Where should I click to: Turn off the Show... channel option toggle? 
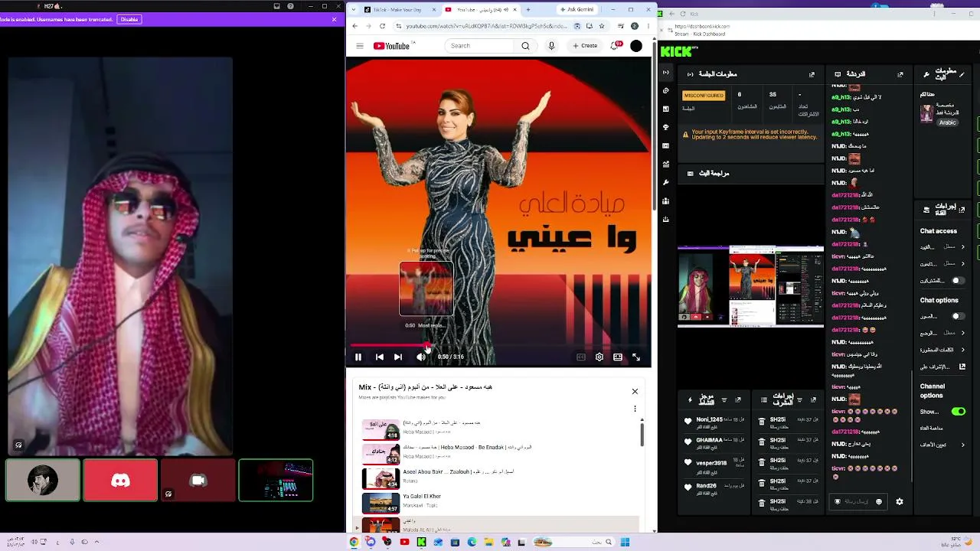(x=958, y=412)
